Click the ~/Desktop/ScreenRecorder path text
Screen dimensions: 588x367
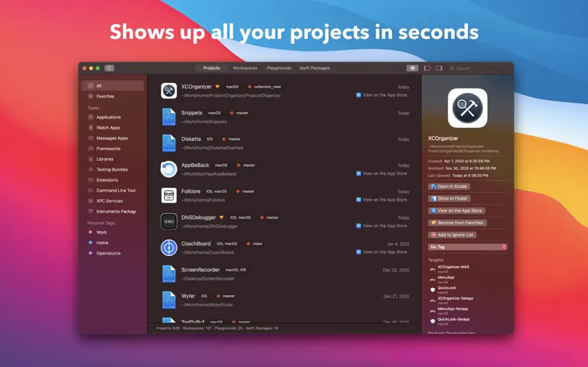click(x=208, y=278)
